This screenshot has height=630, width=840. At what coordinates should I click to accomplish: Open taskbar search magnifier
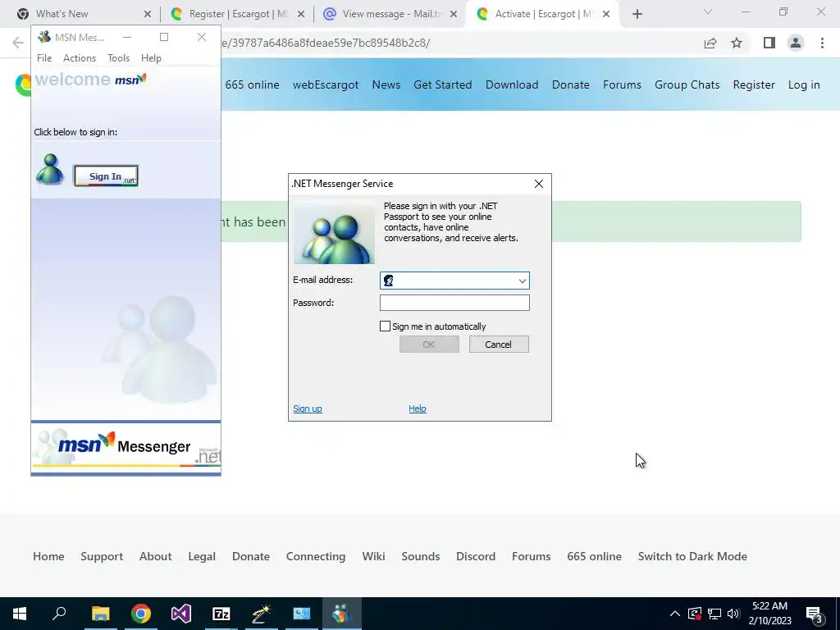pyautogui.click(x=59, y=614)
